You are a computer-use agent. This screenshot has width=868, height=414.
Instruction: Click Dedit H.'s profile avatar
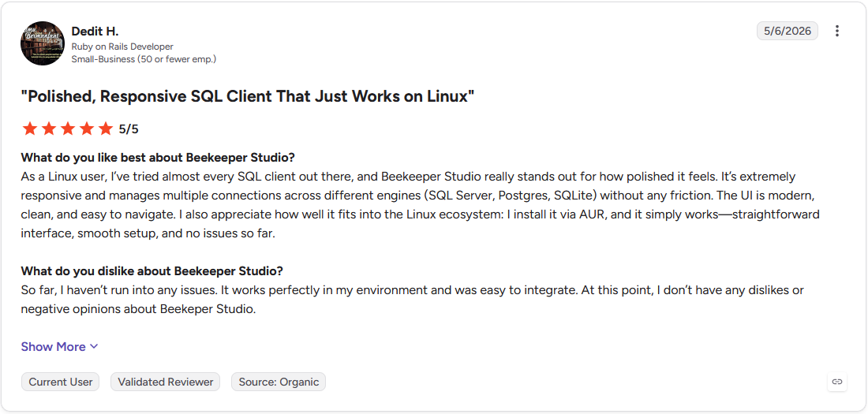click(x=43, y=43)
